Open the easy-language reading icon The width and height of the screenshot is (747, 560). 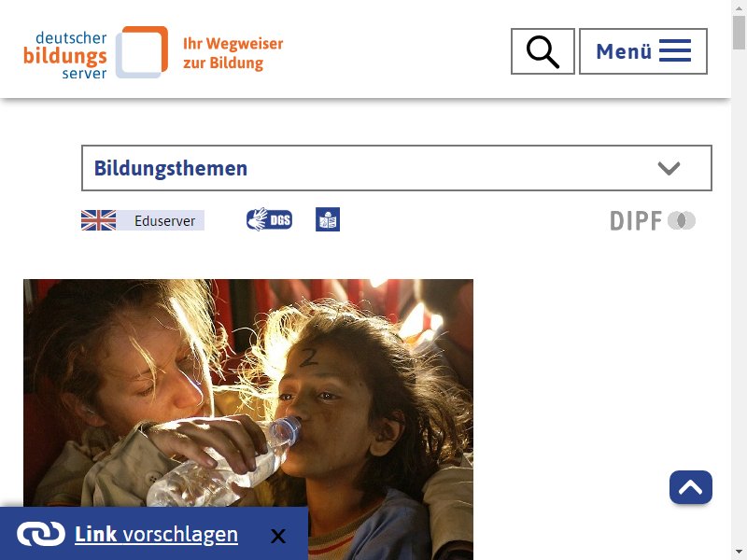click(328, 219)
